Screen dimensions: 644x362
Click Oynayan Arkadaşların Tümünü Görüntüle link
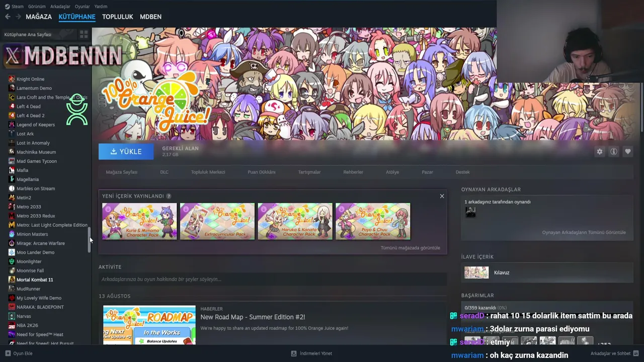click(584, 233)
